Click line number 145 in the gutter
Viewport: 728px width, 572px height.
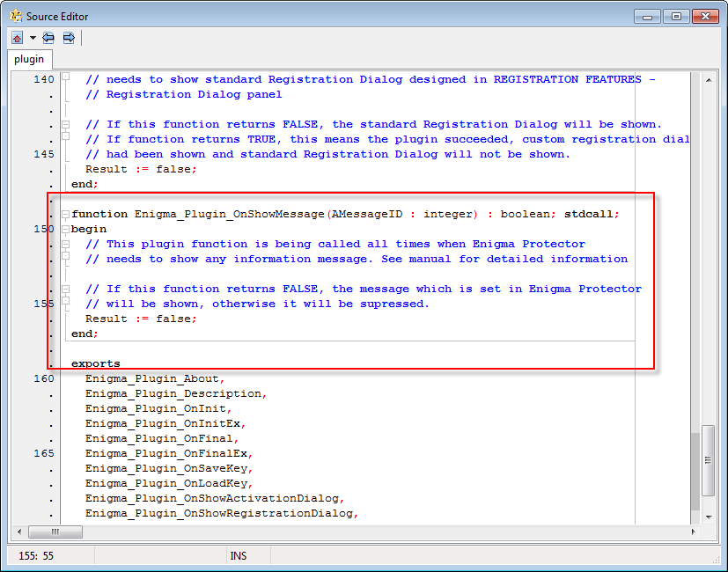tap(44, 154)
